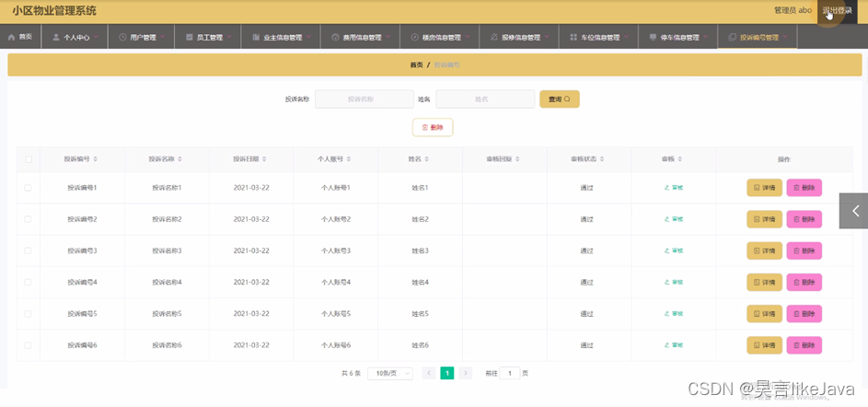Delete the 投诉编号2 row
This screenshot has height=407, width=868.
(x=804, y=219)
